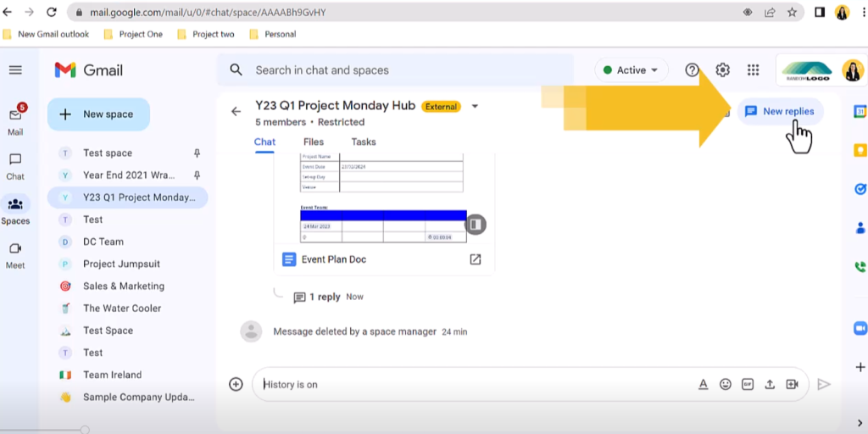Open the emoji picker
Image resolution: width=868 pixels, height=434 pixels.
pyautogui.click(x=726, y=384)
